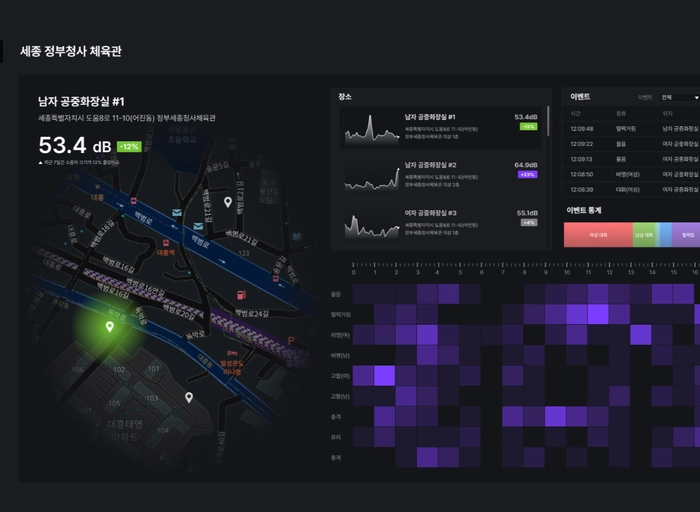
Task: Click the white map pin near 백범로21길
Action: pos(228,202)
